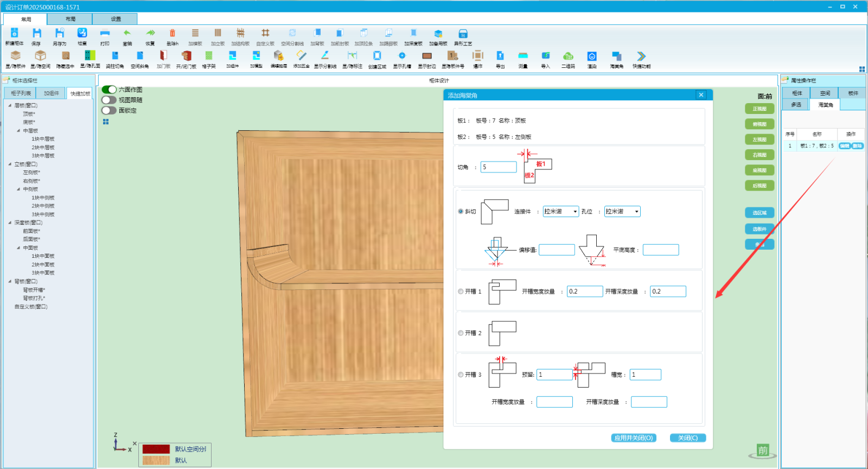
Task: Click the 打印 print icon
Action: click(105, 33)
